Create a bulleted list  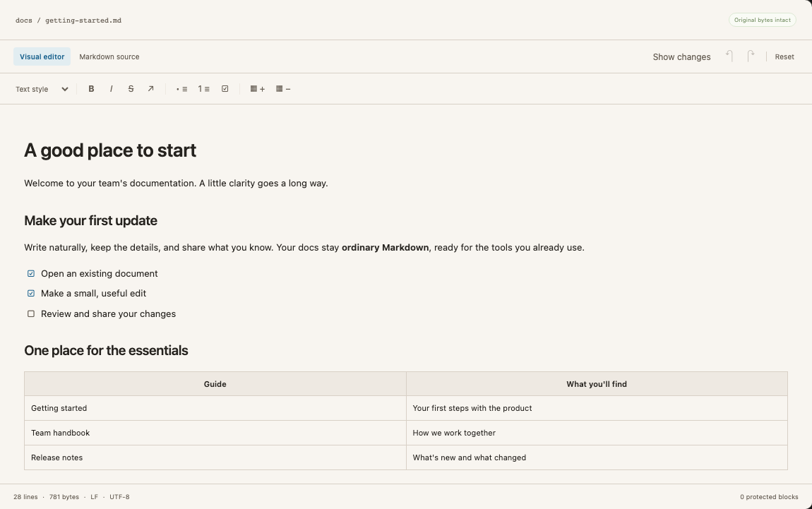tap(181, 89)
